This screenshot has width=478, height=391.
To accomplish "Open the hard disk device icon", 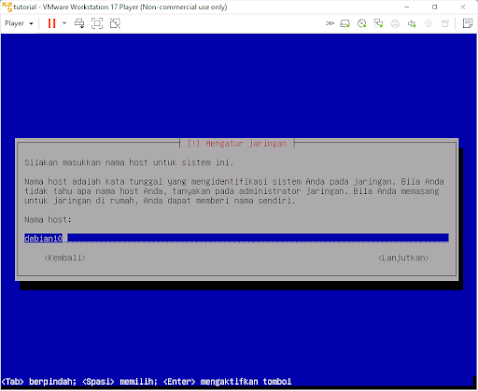I will coord(345,23).
